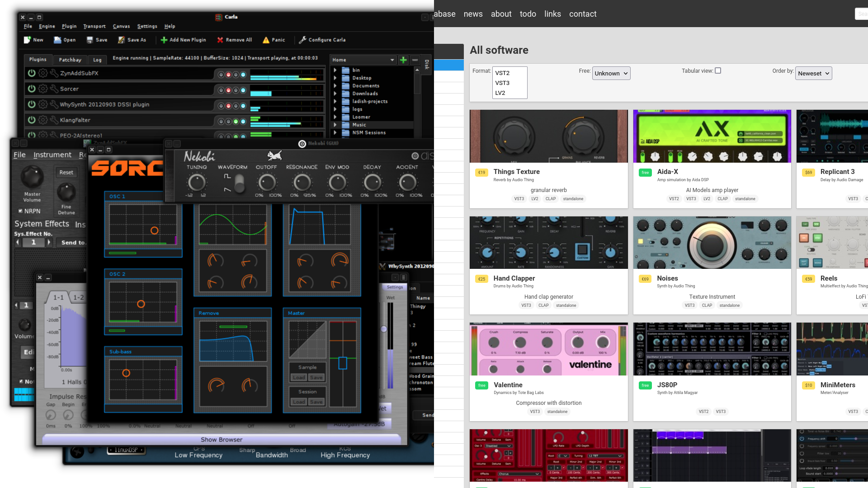868x488 pixels.
Task: Open the Things Texture title link
Action: (x=517, y=172)
